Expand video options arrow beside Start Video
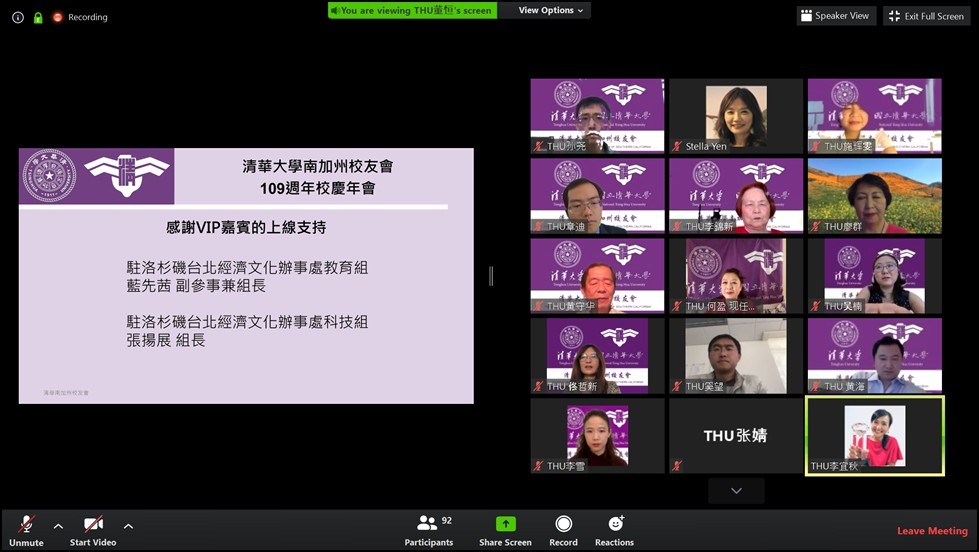Screen dimensions: 979x552 (x=128, y=526)
